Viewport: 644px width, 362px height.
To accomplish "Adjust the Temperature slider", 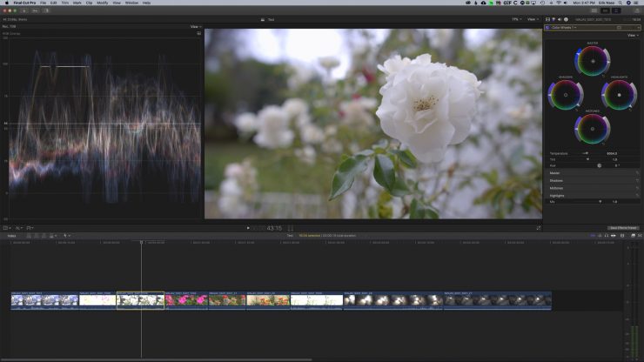I will (x=585, y=153).
